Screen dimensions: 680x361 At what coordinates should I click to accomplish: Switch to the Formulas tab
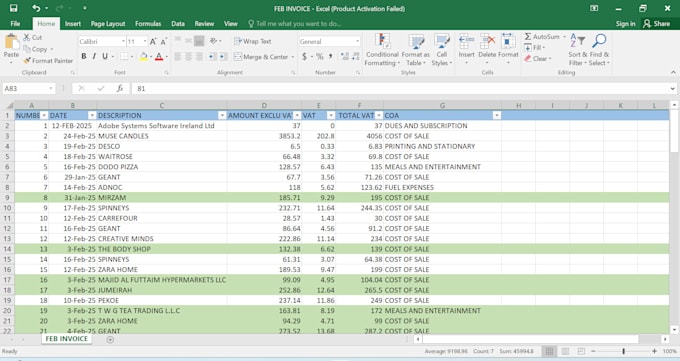coord(148,23)
